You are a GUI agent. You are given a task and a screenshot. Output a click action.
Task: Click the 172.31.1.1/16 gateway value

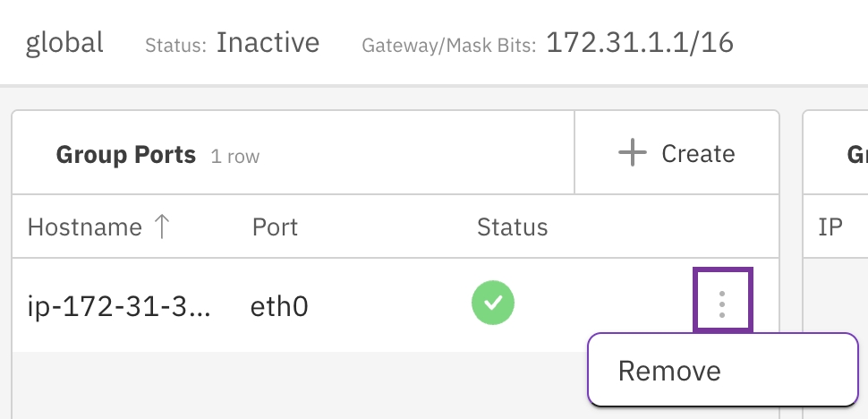tap(640, 42)
